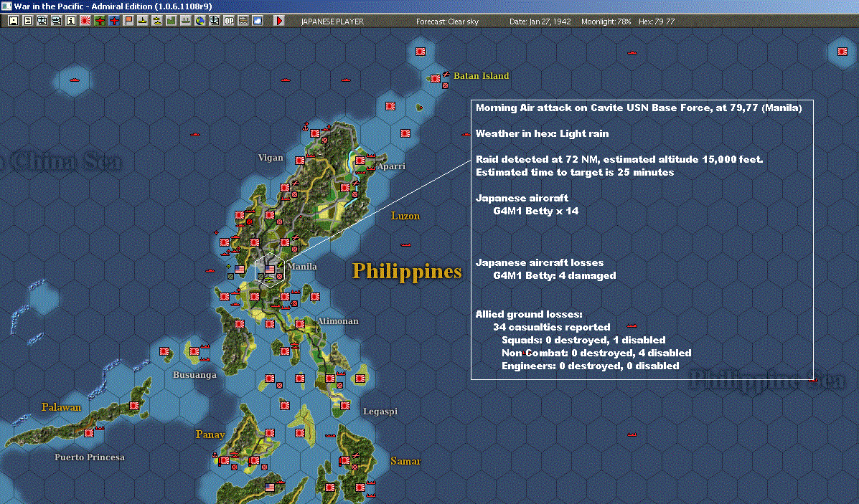Select the Japanese flag beside the Vigan label
The width and height of the screenshot is (859, 504).
[300, 161]
